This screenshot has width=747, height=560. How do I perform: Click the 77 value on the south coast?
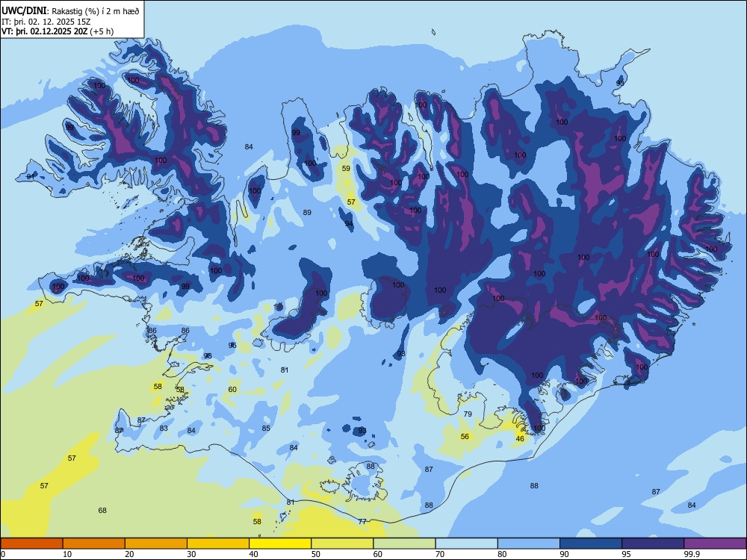[362, 521]
